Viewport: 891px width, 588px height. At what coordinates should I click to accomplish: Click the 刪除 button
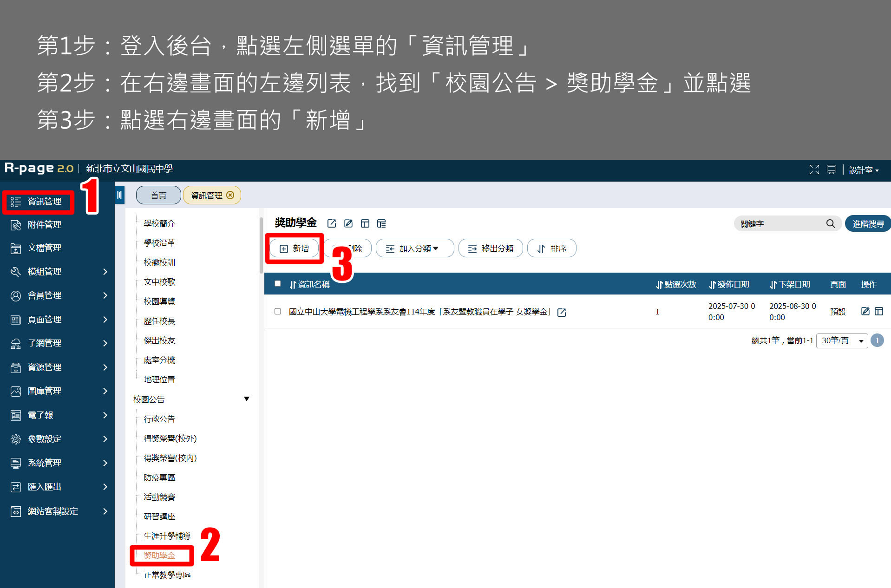point(347,248)
